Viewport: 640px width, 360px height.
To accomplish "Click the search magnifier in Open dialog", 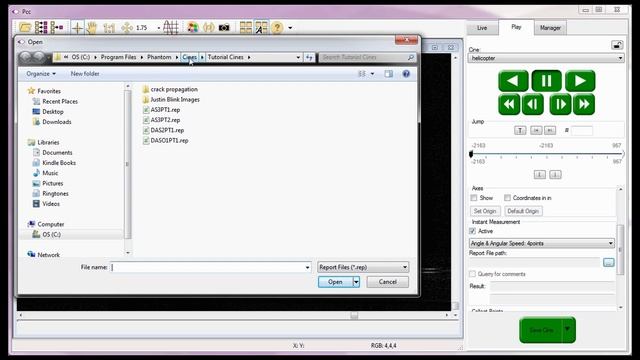I will tap(411, 58).
